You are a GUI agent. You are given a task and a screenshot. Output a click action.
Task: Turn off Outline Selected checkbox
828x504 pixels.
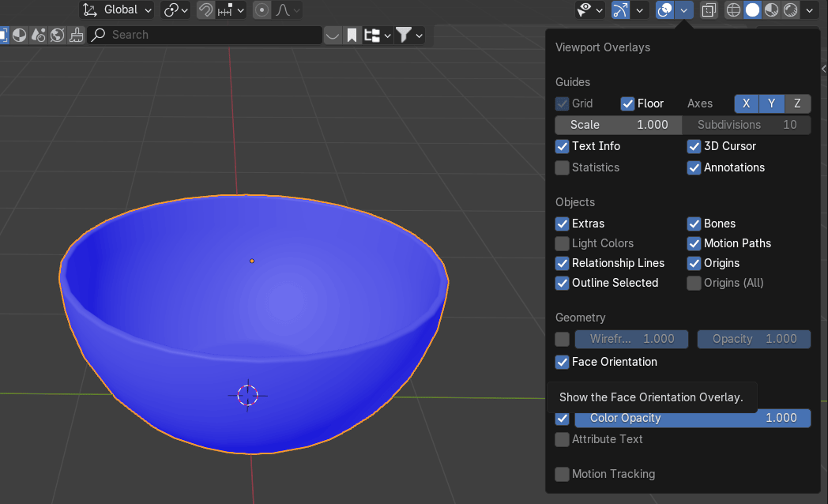tap(562, 283)
